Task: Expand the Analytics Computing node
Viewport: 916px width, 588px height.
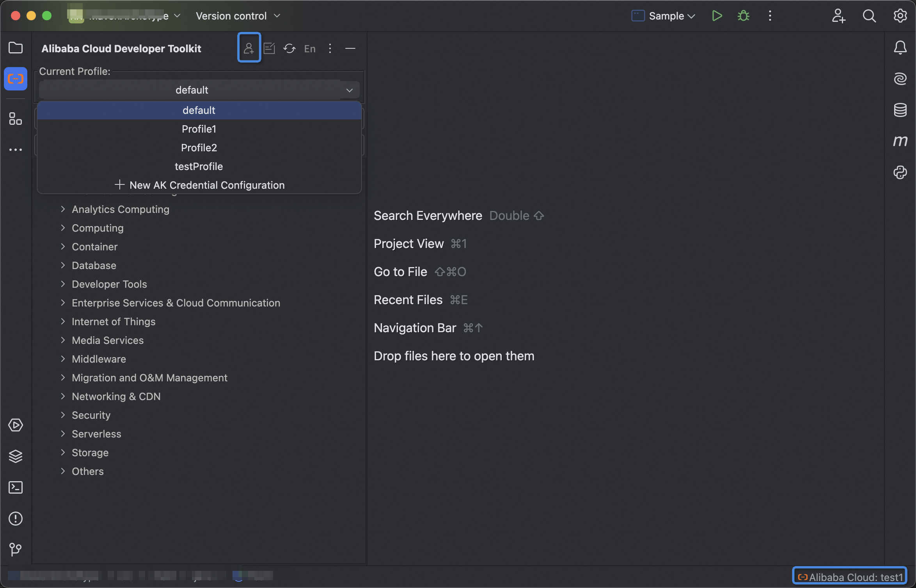Action: pyautogui.click(x=63, y=209)
